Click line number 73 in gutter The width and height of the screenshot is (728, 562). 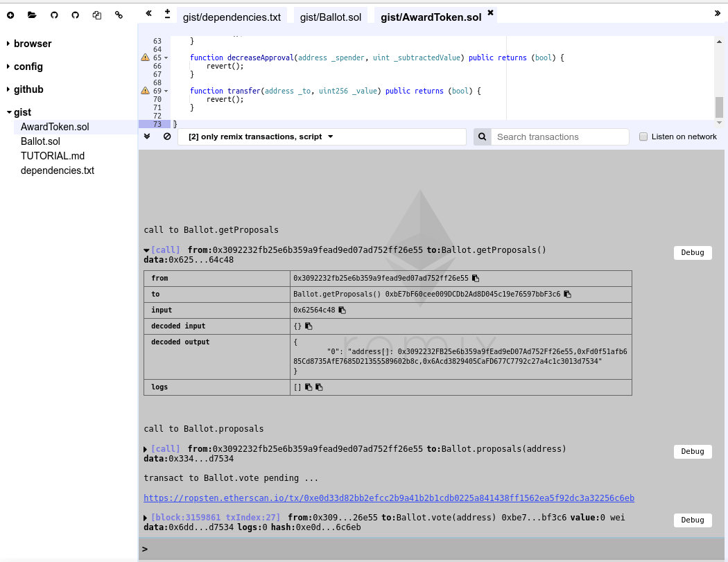157,124
